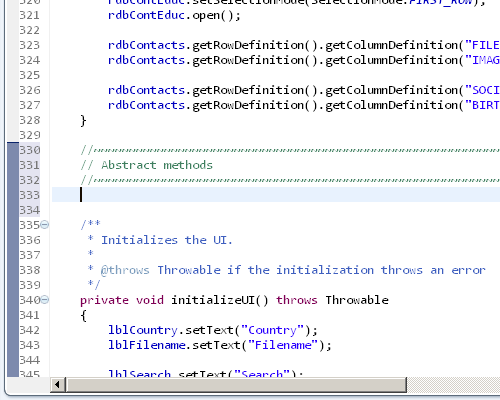Click the blue range indicator bar in left ruler
500x400 pixels.
point(13,259)
